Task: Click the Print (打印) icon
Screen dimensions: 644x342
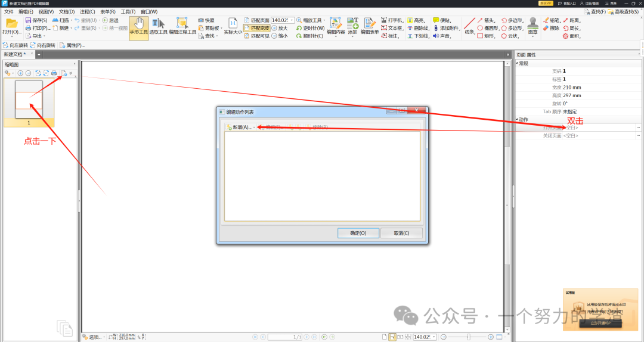Action: point(29,28)
